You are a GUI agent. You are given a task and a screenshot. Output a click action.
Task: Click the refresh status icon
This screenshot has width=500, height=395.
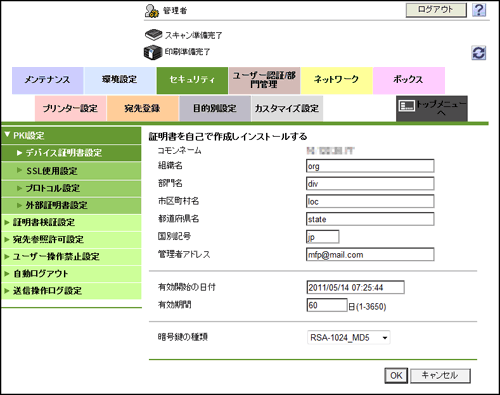tap(479, 53)
